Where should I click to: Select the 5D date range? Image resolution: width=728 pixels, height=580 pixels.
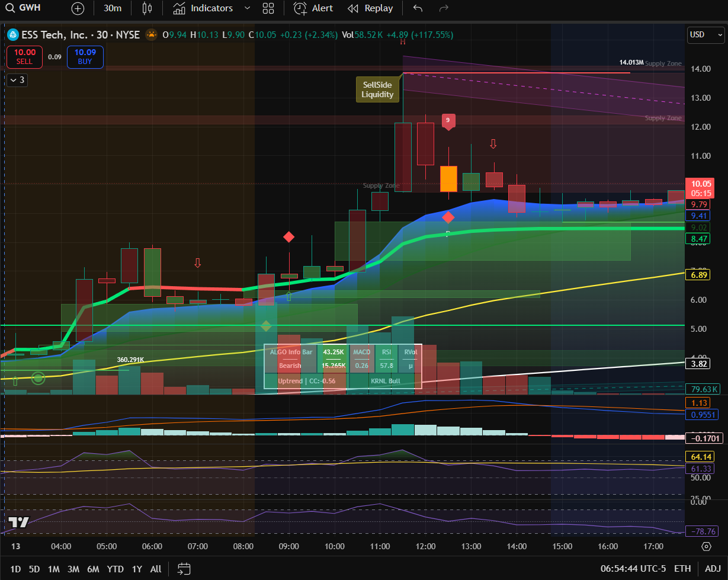click(34, 569)
